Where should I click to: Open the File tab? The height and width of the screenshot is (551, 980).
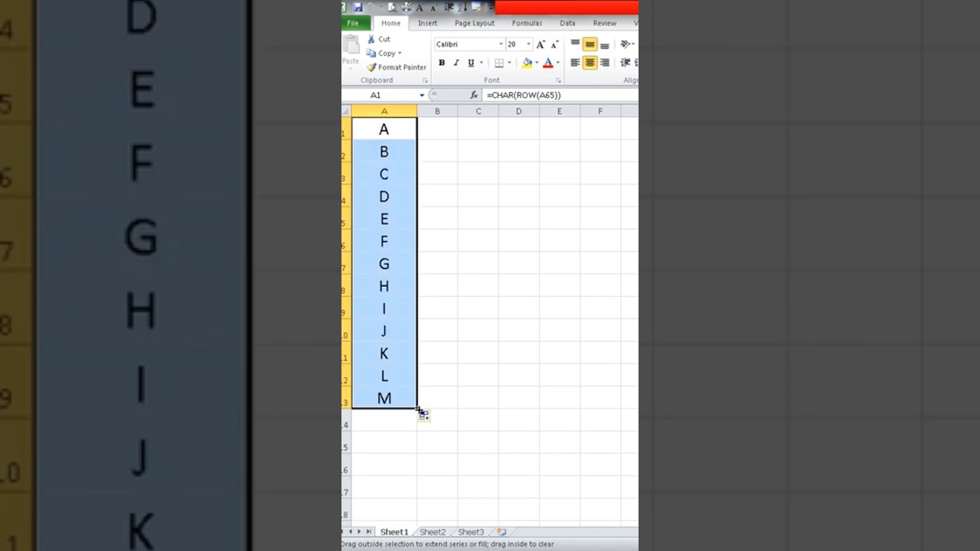[353, 23]
